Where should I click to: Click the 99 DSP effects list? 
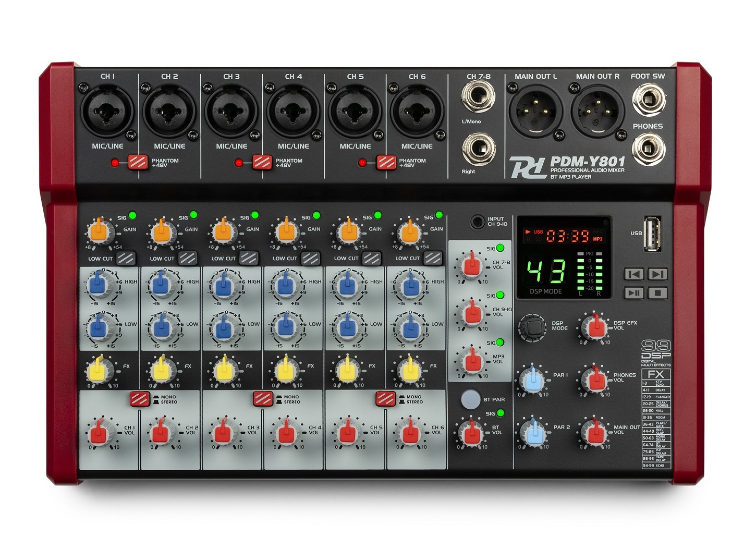656,419
